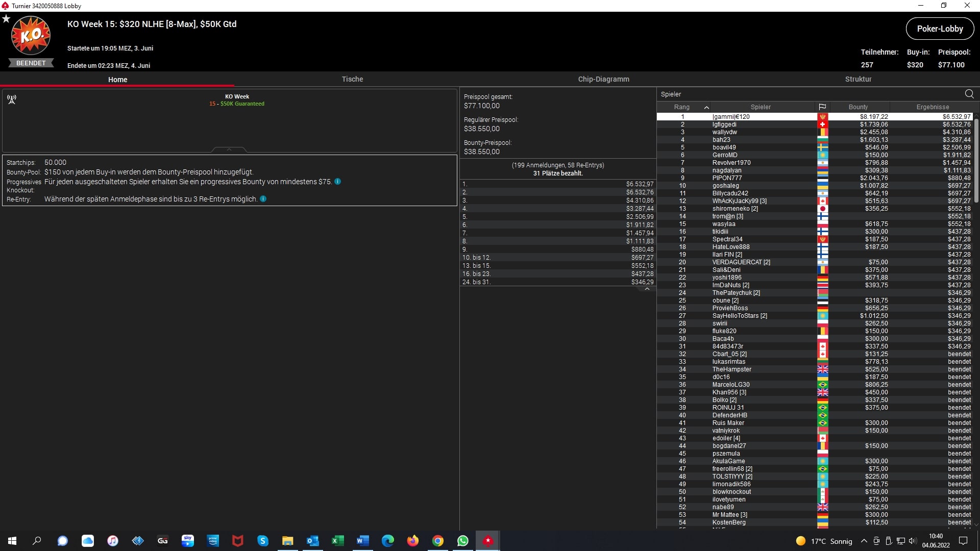Open WhatsApp from the taskbar
980x551 pixels.
point(463,541)
